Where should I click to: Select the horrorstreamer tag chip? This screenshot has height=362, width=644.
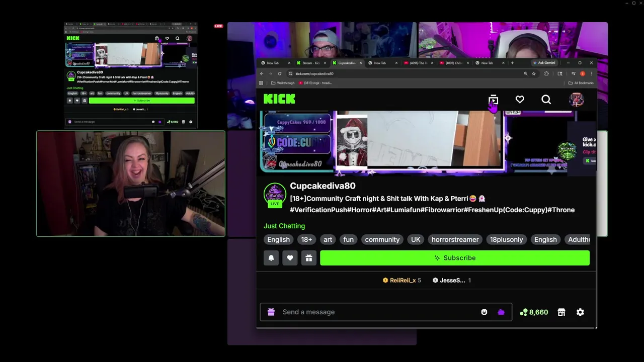[455, 240]
